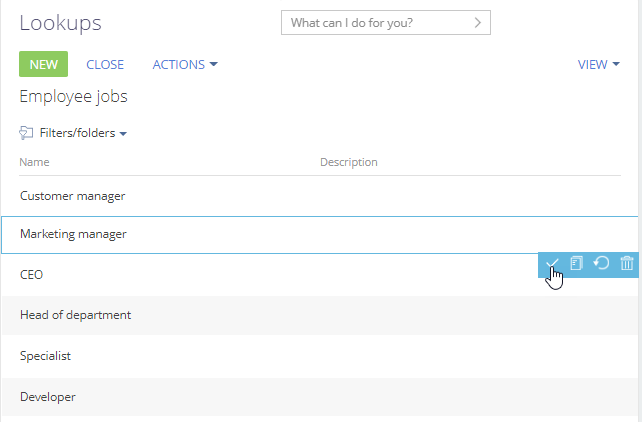Copy the record using the duplicate icon
The image size is (642, 422).
576,263
